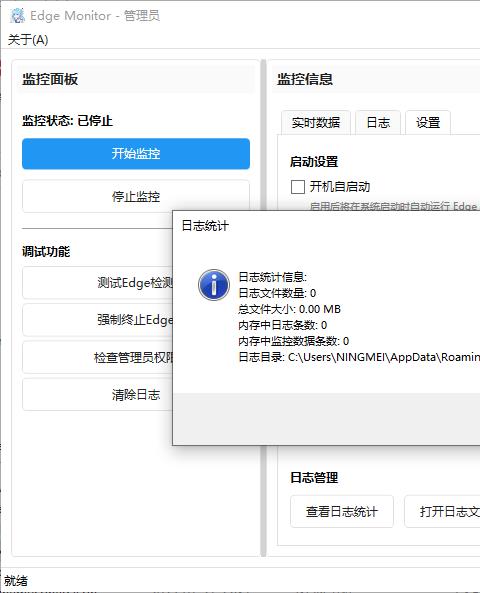
Task: Click the 日志统计信息: heading line in dialog
Action: tap(273, 277)
